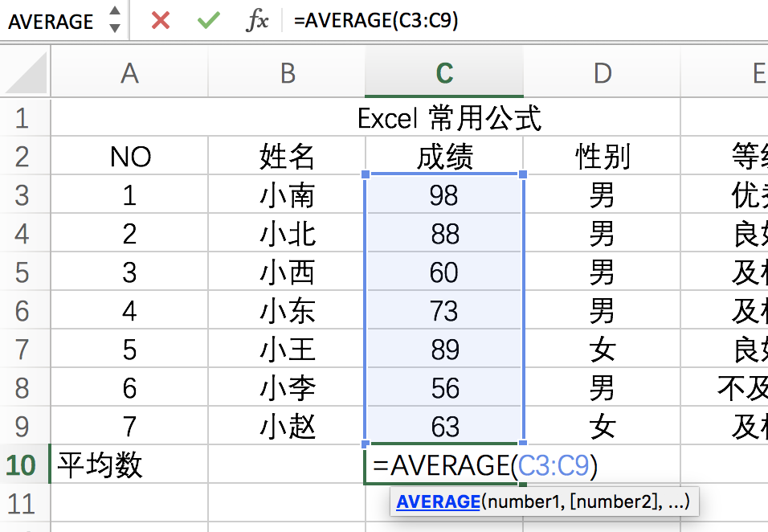768x532 pixels.
Task: Open AVERAGE help link in tooltip
Action: (438, 501)
